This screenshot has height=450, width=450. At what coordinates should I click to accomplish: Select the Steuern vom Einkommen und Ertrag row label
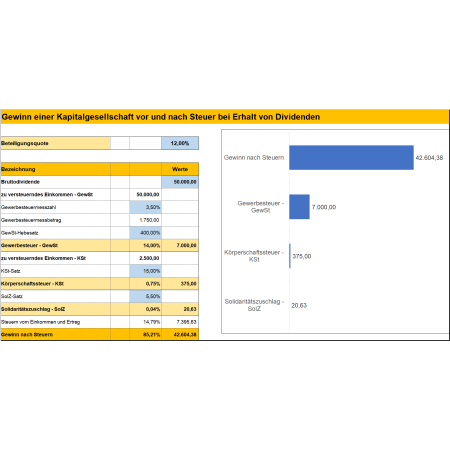click(40, 322)
